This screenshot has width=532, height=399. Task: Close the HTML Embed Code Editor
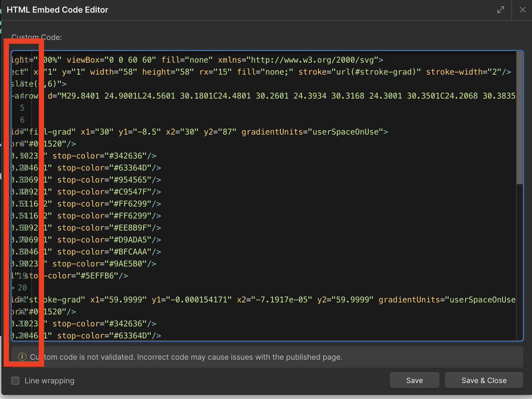(522, 10)
